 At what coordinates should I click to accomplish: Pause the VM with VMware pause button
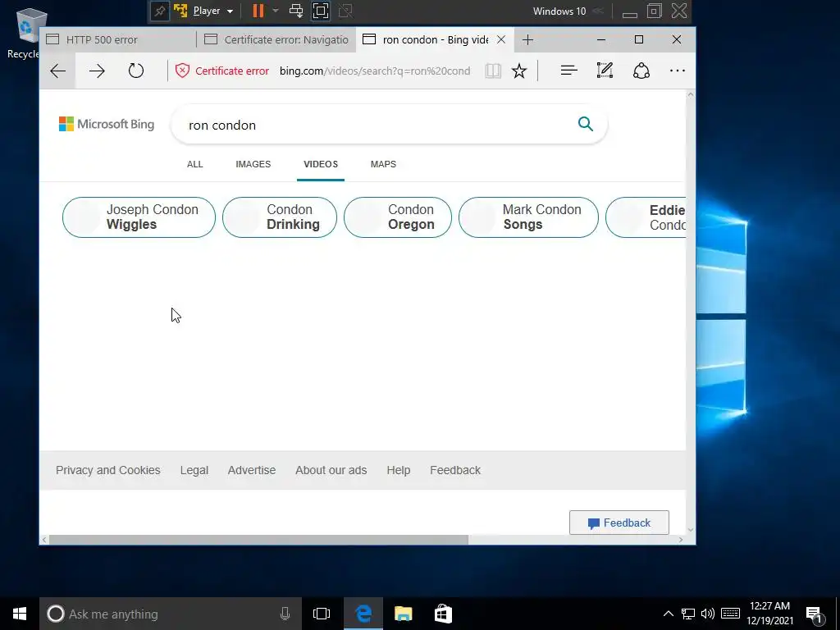point(258,11)
